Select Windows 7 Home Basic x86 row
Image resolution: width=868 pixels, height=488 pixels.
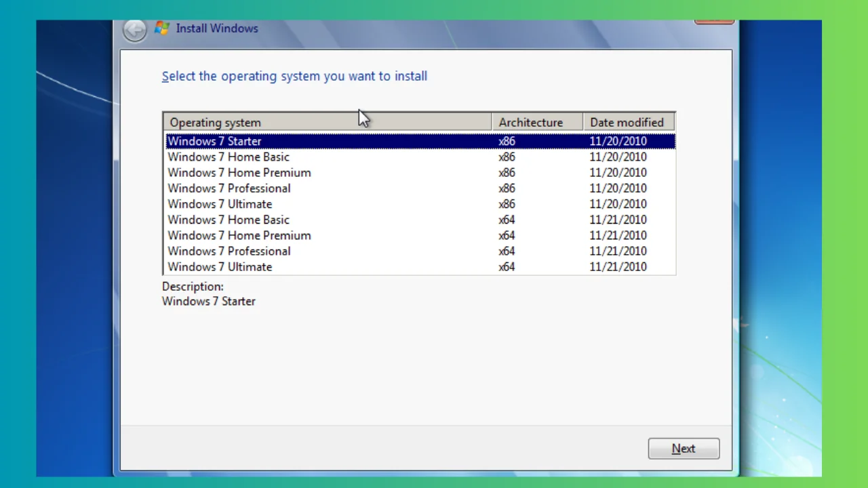click(x=420, y=157)
